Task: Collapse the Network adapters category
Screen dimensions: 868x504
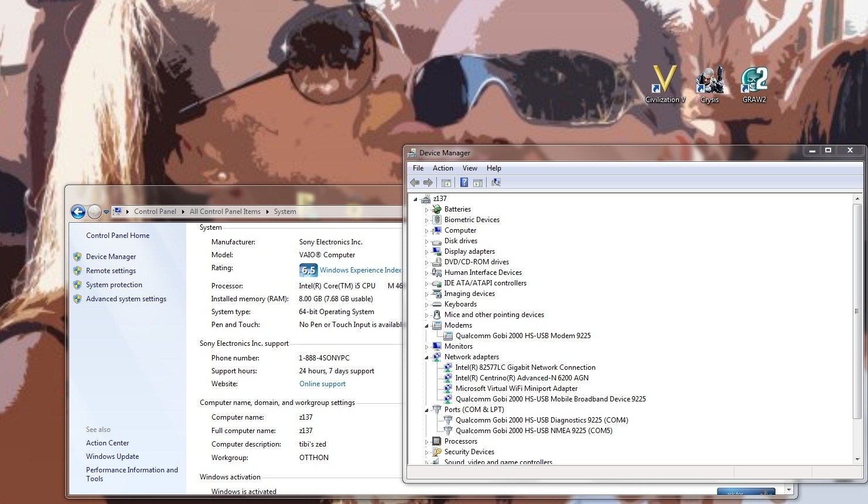Action: point(426,357)
